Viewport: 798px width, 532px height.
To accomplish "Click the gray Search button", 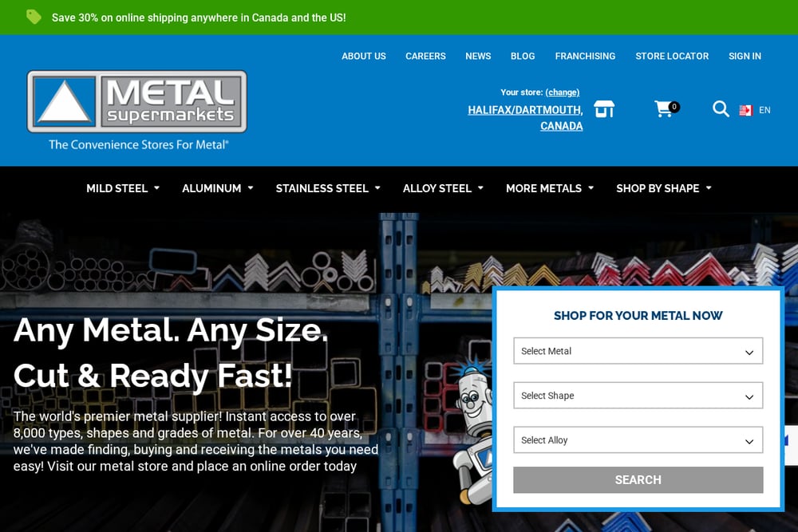I will click(x=638, y=479).
